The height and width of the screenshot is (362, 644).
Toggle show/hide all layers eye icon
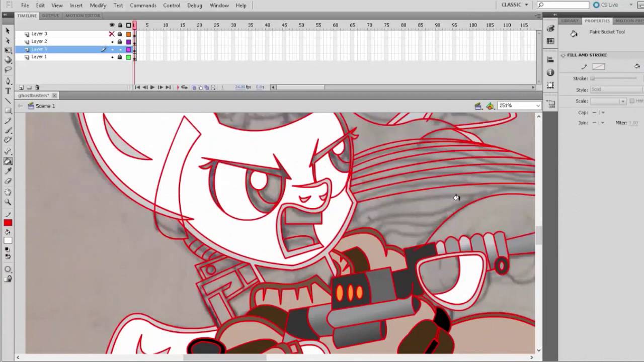[112, 25]
